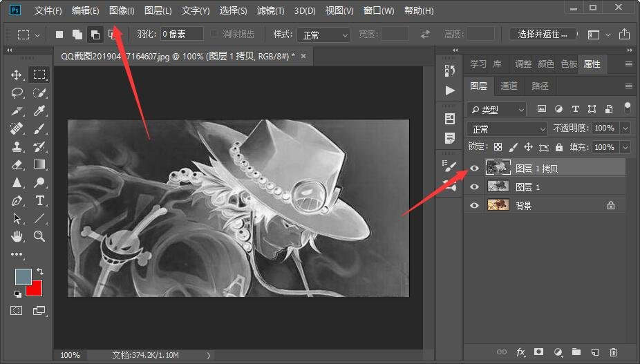Select the Eraser tool
This screenshot has height=364, width=640.
tap(17, 165)
